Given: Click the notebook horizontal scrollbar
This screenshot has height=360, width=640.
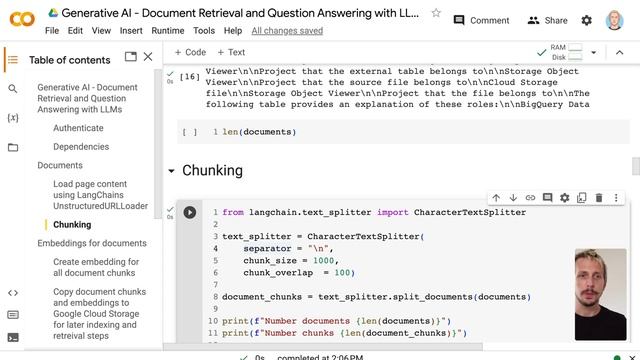Looking at the screenshot, I should coord(322,347).
